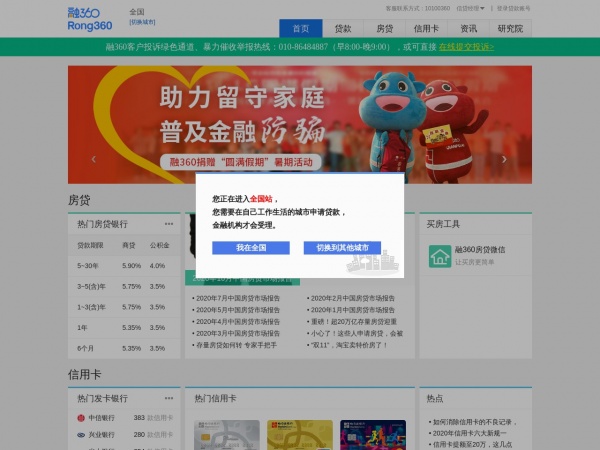Image resolution: width=600 pixels, height=450 pixels.
Task: Click the 切换到其他城市 button
Action: click(342, 248)
